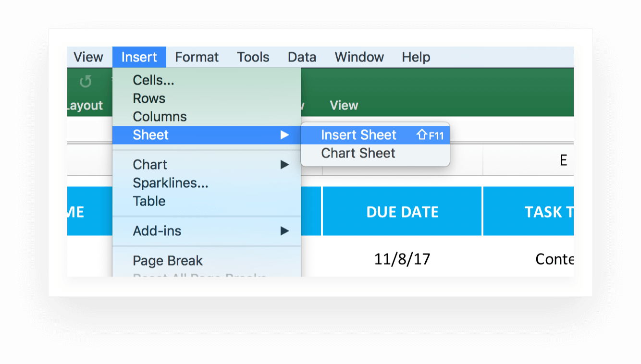This screenshot has width=641, height=364.
Task: Click the undo arrow icon
Action: [x=86, y=82]
